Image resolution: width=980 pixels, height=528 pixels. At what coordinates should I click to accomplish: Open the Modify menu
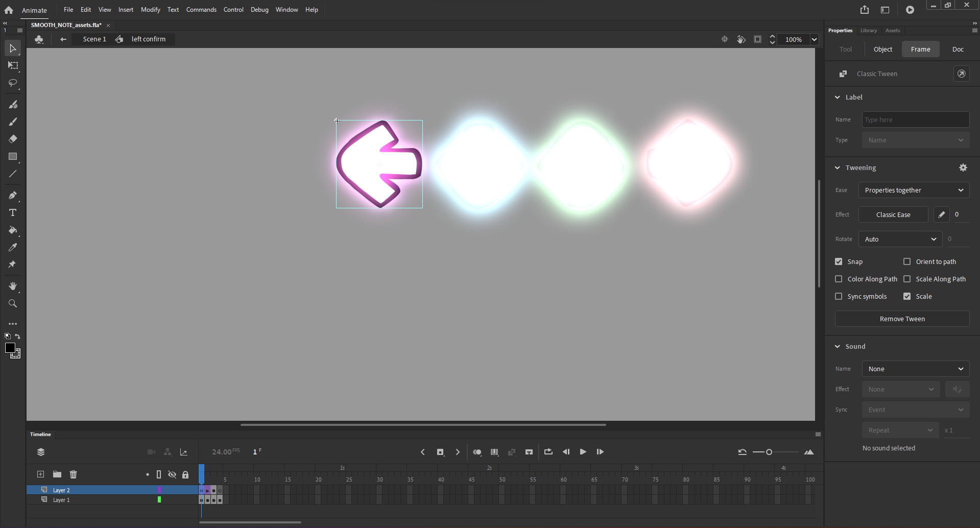coord(150,9)
